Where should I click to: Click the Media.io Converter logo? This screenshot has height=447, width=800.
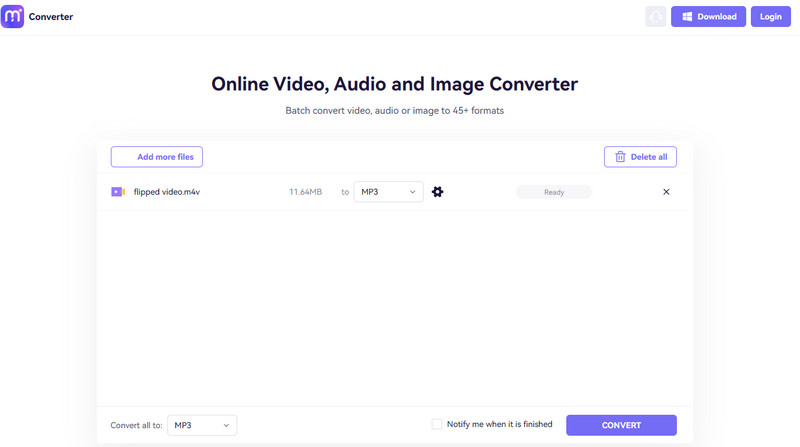[x=13, y=16]
